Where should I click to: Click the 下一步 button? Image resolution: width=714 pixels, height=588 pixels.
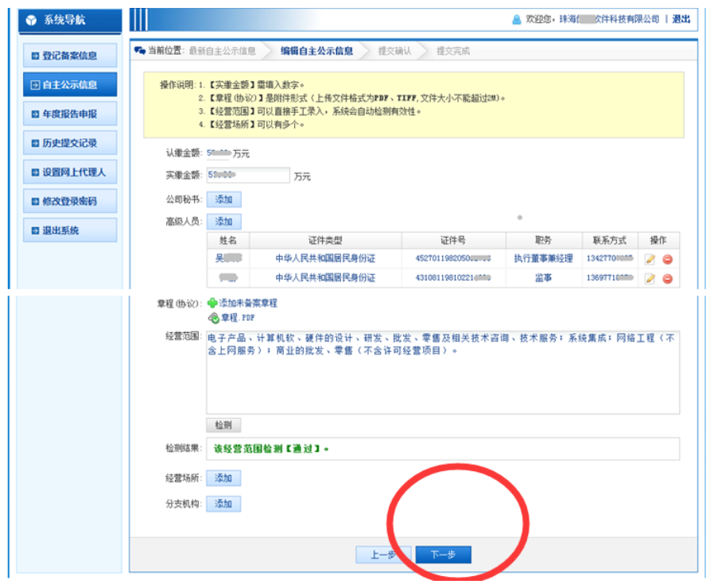[444, 555]
